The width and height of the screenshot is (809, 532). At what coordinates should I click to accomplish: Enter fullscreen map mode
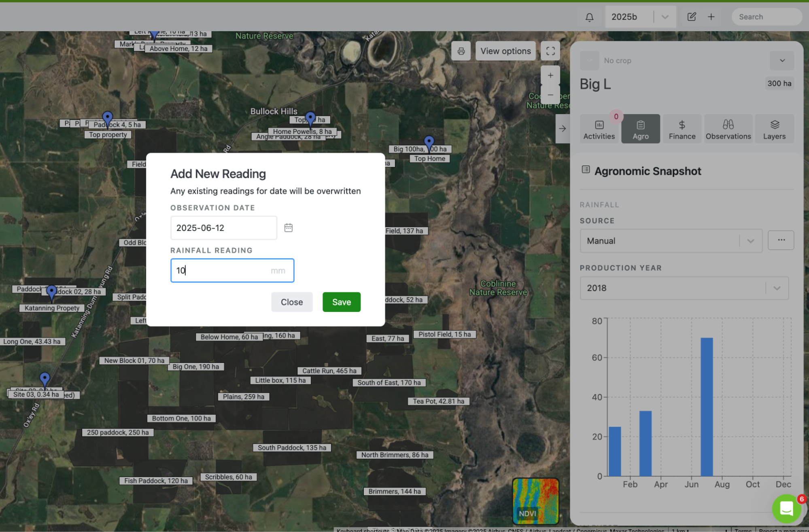550,51
